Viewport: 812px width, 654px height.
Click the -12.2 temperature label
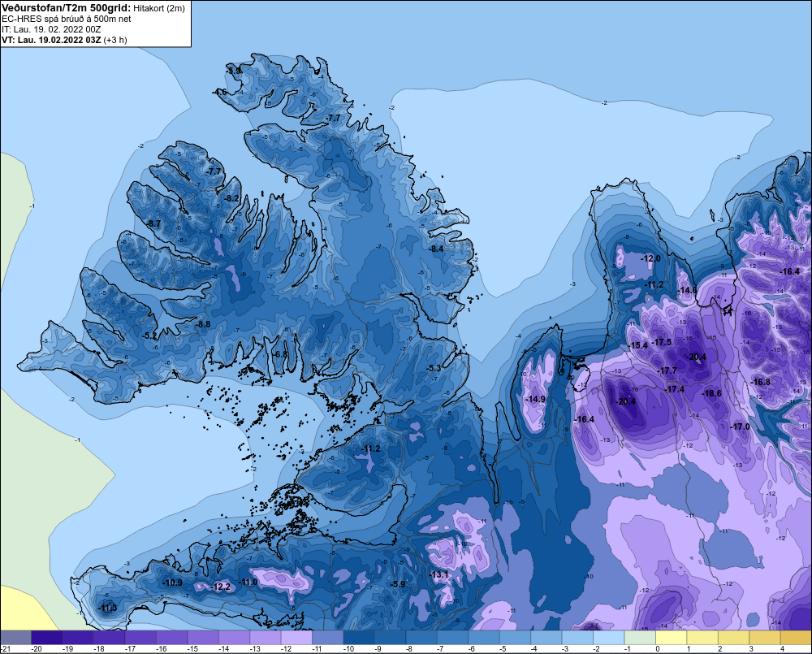(221, 587)
